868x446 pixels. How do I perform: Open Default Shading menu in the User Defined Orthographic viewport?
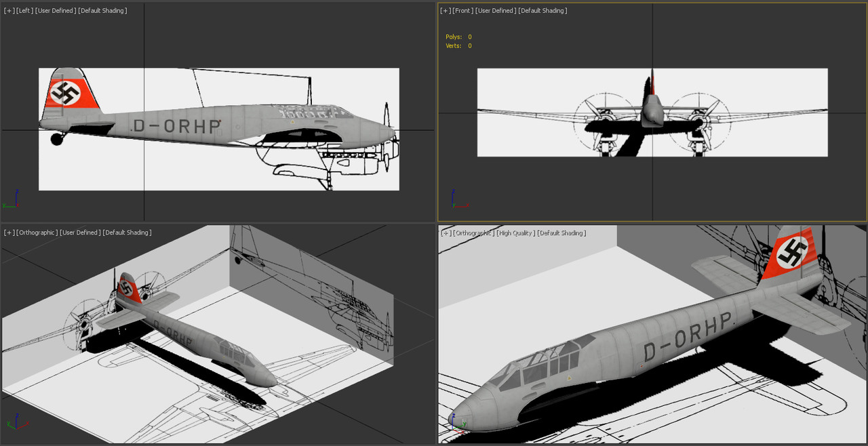pos(127,232)
